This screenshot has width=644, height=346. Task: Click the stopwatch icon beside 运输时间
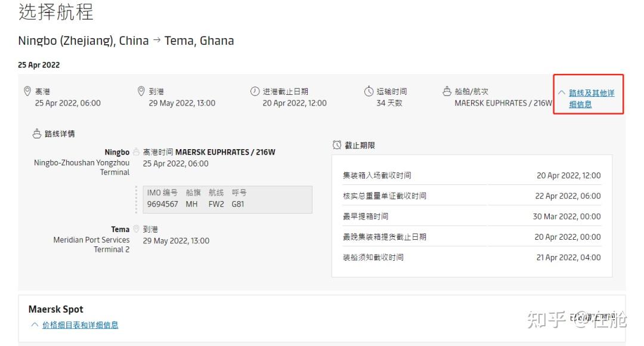pyautogui.click(x=369, y=91)
